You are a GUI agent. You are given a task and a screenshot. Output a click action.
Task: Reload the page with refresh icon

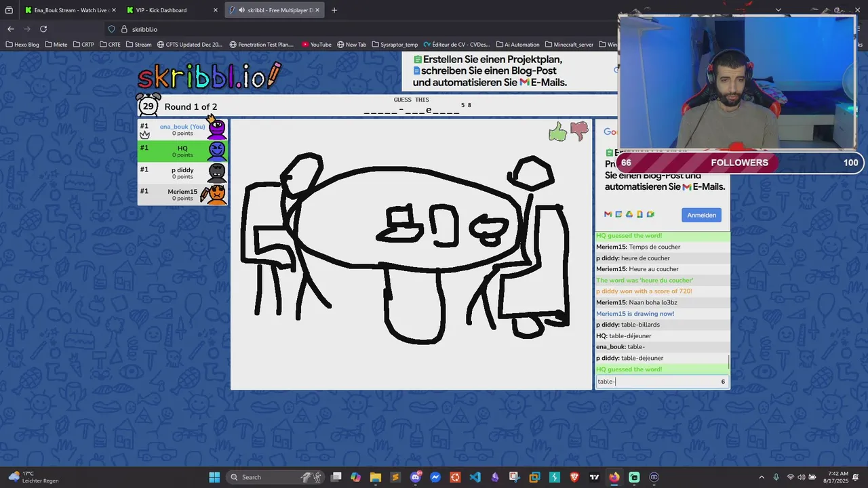click(43, 29)
